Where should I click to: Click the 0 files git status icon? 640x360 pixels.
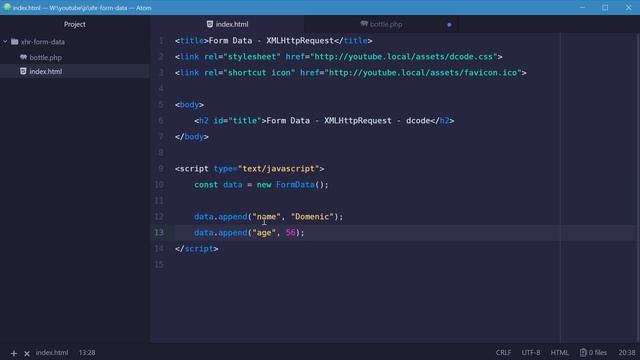[x=583, y=353]
